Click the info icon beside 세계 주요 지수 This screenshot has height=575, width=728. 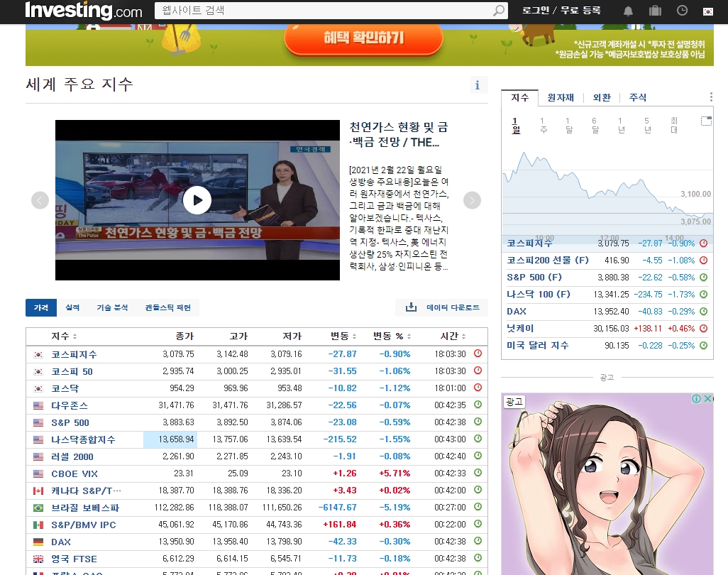point(478,85)
